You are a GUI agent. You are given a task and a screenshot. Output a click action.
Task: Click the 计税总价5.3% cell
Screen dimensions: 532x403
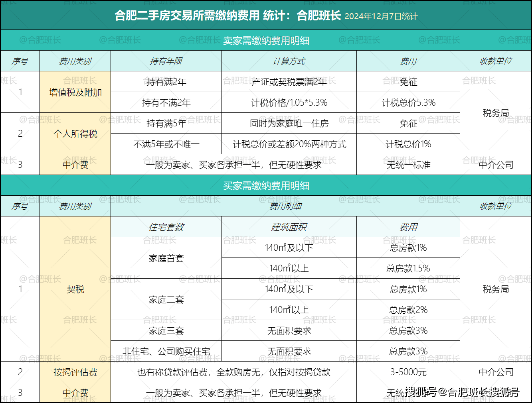(408, 102)
